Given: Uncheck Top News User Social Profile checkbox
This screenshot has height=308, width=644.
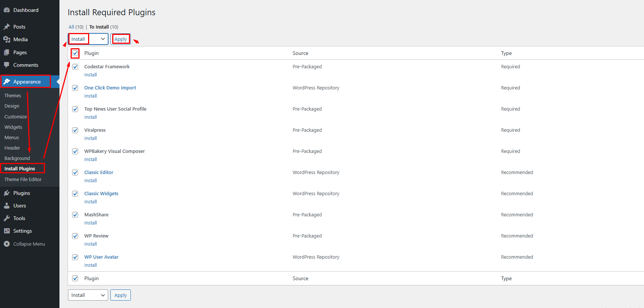Looking at the screenshot, I should (75, 109).
